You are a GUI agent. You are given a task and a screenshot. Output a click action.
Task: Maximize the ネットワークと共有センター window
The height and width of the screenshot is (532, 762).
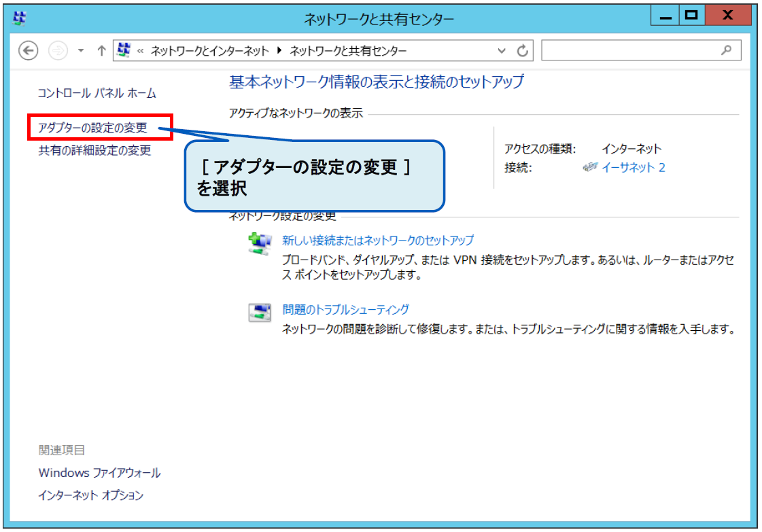(x=692, y=16)
